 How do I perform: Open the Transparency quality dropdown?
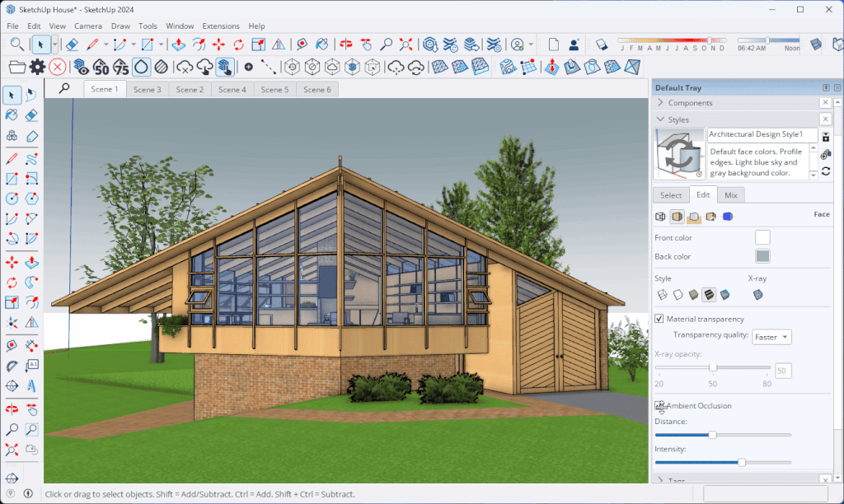pyautogui.click(x=771, y=336)
